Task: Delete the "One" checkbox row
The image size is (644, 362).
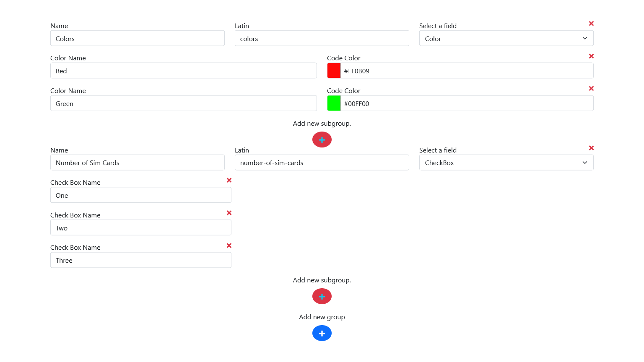Action: (229, 180)
